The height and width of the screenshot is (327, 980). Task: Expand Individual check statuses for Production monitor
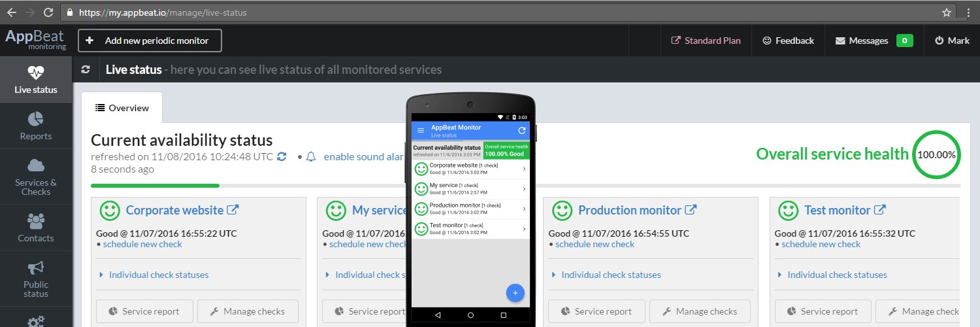click(611, 275)
